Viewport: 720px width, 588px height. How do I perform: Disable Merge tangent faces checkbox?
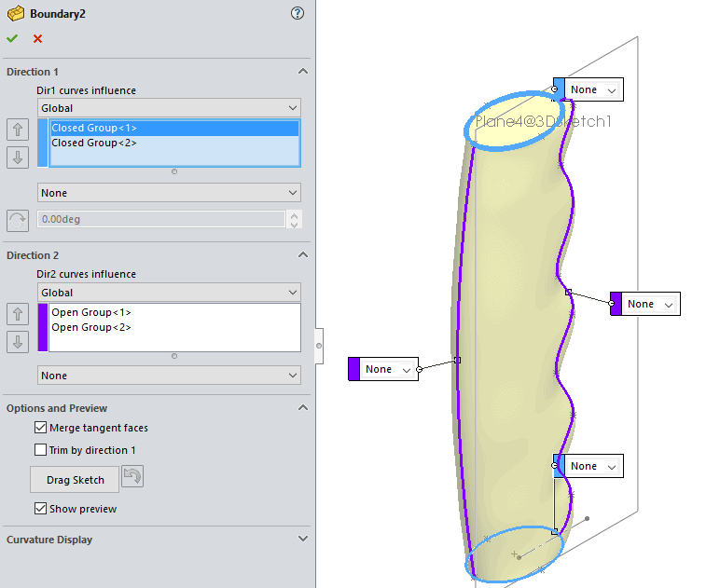pos(40,428)
